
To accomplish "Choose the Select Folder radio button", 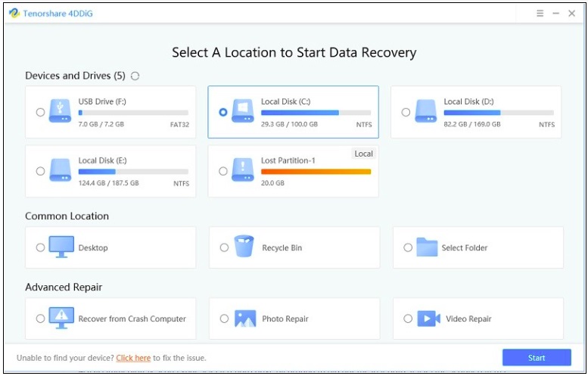I will click(408, 247).
